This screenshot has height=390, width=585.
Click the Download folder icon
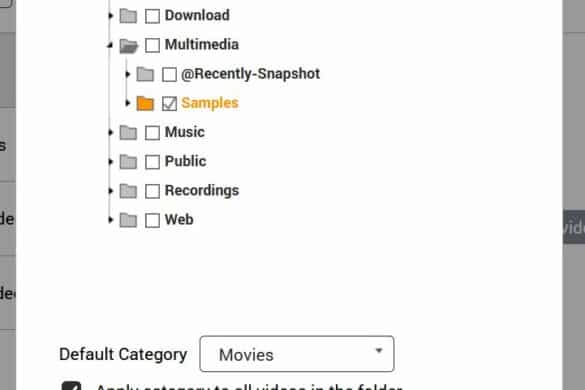(x=128, y=16)
